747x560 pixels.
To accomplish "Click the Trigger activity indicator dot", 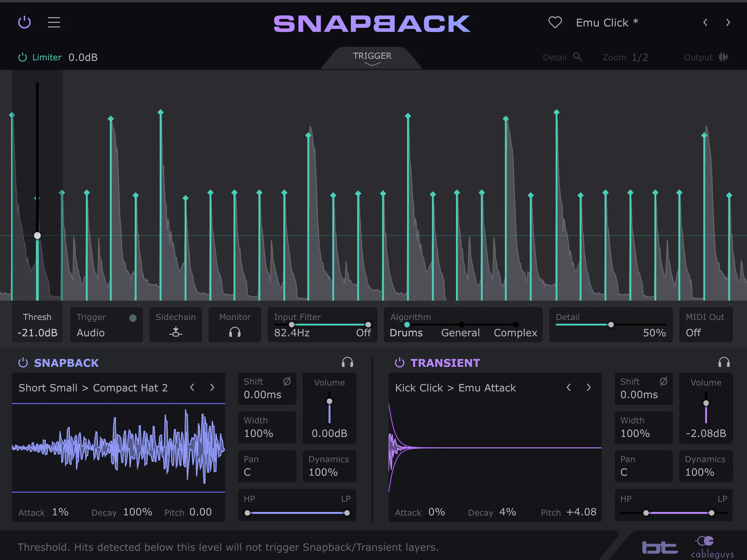I will (133, 318).
